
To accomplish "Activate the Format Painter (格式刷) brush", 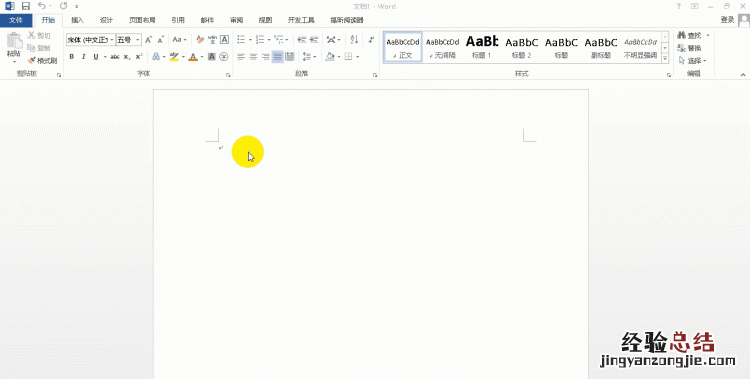I will 43,61.
